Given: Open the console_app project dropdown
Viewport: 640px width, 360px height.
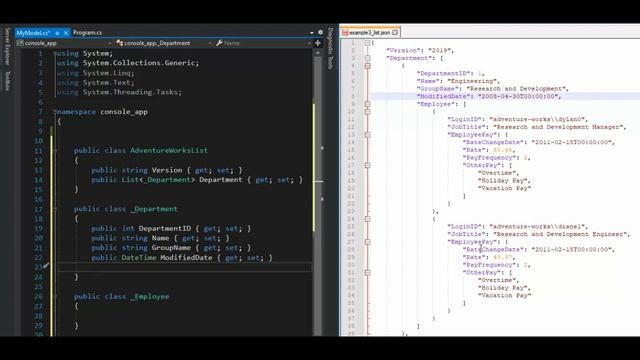Looking at the screenshot, I should (64, 43).
